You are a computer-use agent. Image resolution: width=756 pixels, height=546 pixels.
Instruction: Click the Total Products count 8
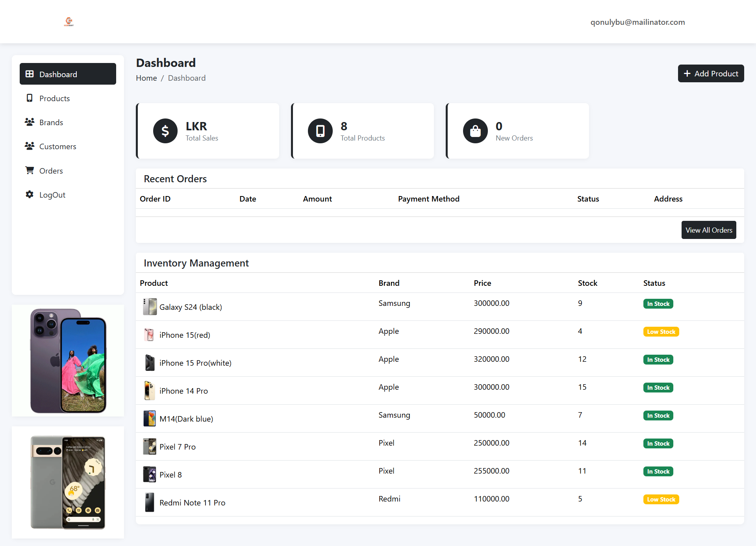click(x=344, y=126)
